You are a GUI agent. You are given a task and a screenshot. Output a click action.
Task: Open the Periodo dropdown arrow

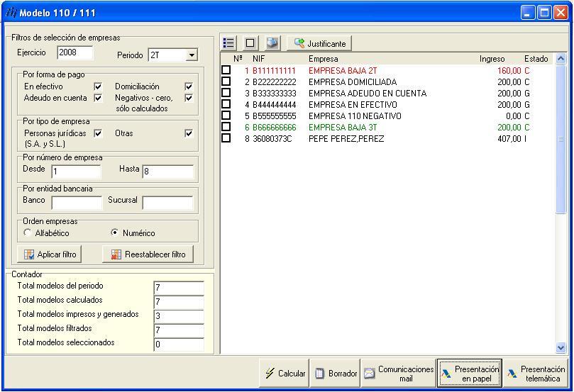(x=192, y=55)
